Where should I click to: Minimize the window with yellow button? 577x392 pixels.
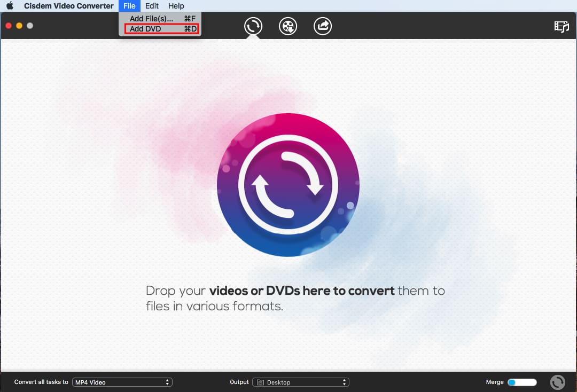19,26
